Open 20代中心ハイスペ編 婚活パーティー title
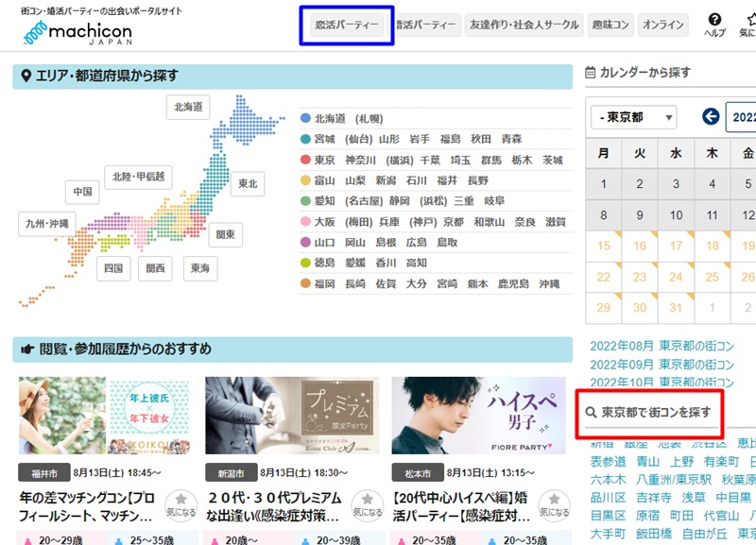756x545 pixels. tap(461, 506)
